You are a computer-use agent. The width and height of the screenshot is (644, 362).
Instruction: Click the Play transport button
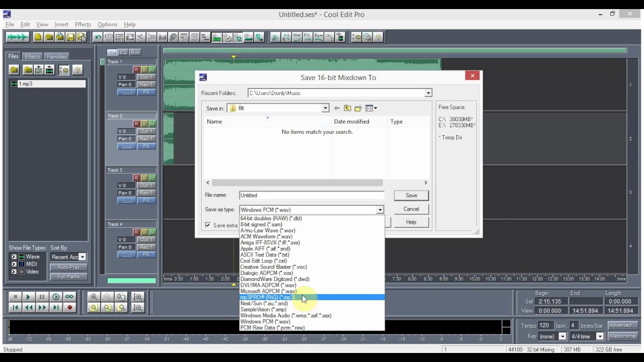click(29, 297)
